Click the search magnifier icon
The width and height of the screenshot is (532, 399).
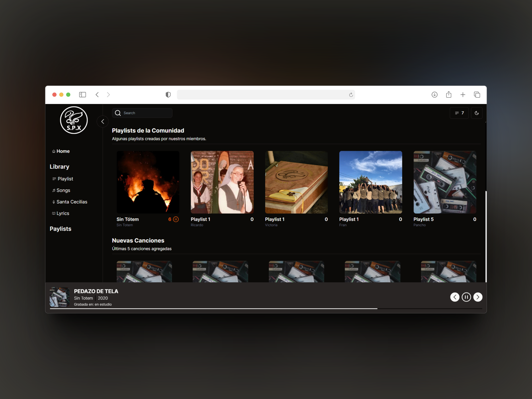click(x=118, y=113)
